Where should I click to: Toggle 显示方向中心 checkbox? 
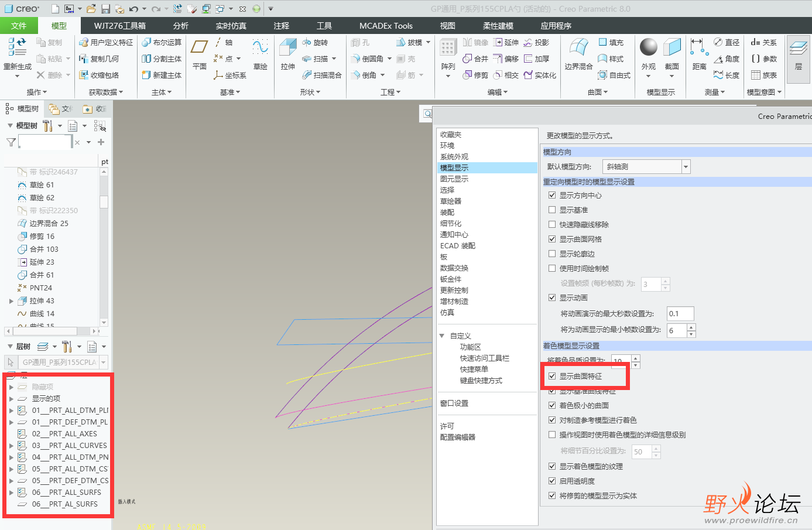(x=552, y=195)
